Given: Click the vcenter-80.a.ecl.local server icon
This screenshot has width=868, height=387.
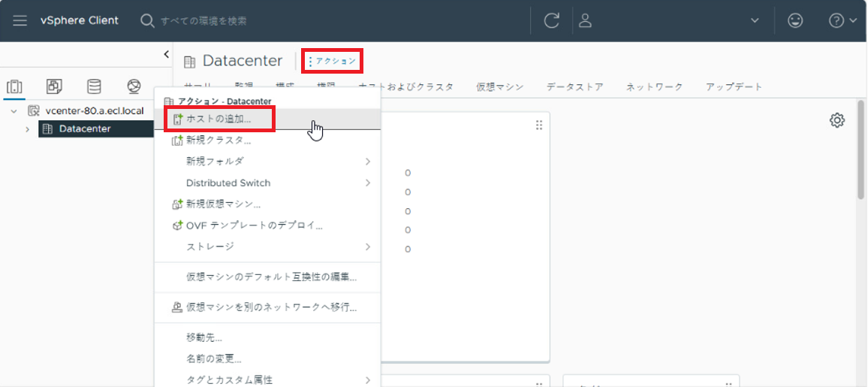Looking at the screenshot, I should pos(34,110).
